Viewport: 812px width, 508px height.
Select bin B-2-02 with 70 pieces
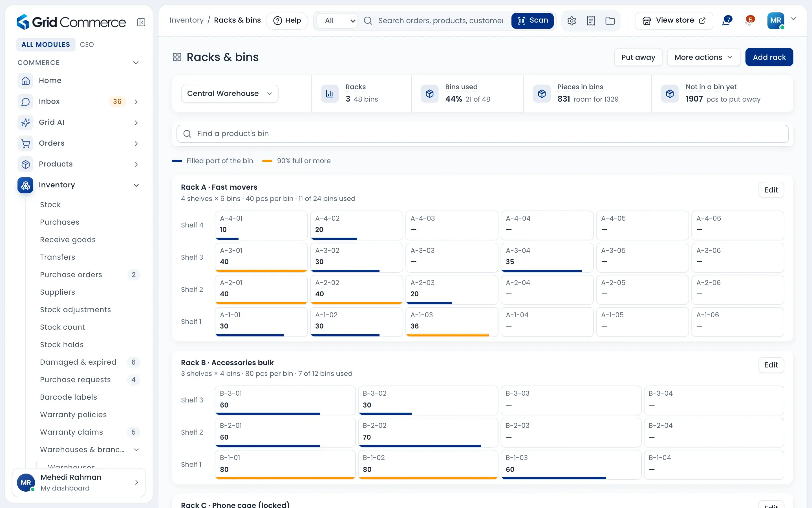tap(428, 432)
